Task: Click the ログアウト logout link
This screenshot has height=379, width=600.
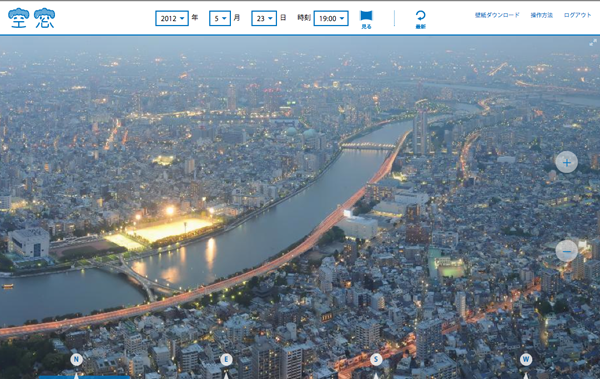Action: [577, 15]
